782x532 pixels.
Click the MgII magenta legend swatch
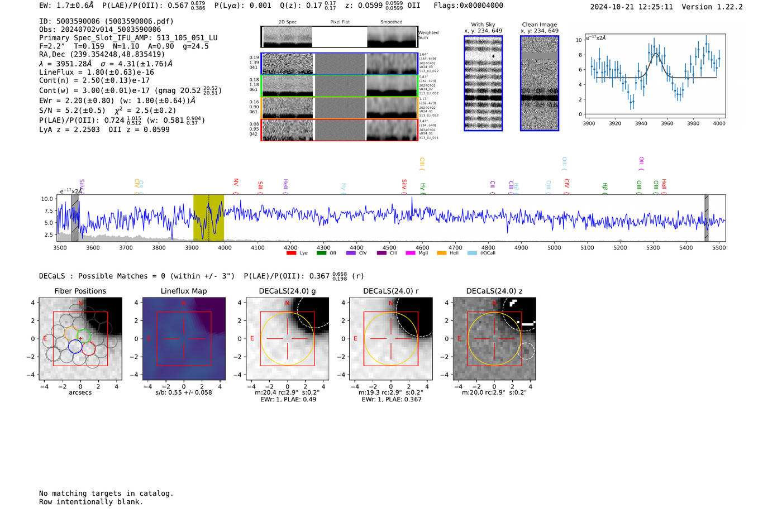(x=411, y=253)
